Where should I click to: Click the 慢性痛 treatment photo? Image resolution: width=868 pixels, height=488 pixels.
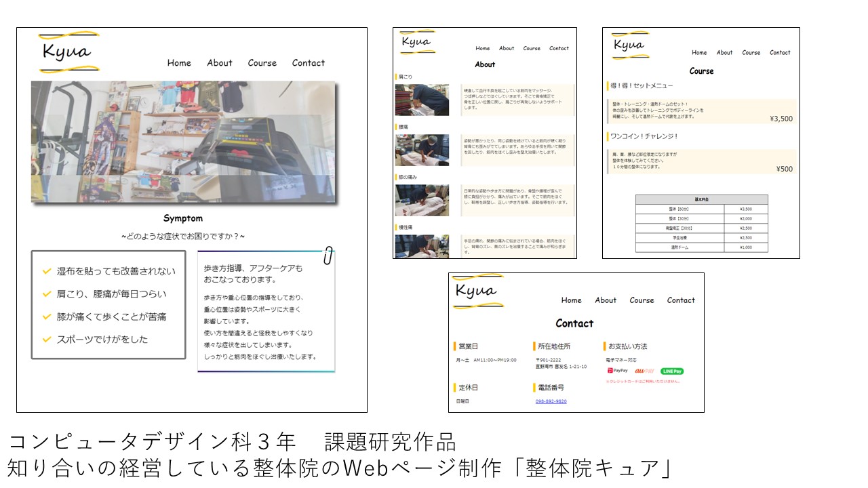[422, 246]
